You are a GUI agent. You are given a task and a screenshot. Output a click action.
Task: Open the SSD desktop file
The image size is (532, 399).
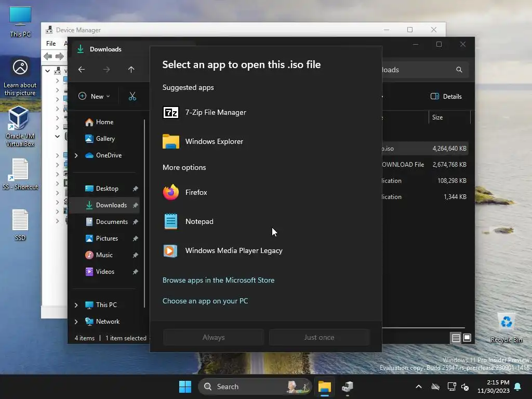(x=20, y=225)
